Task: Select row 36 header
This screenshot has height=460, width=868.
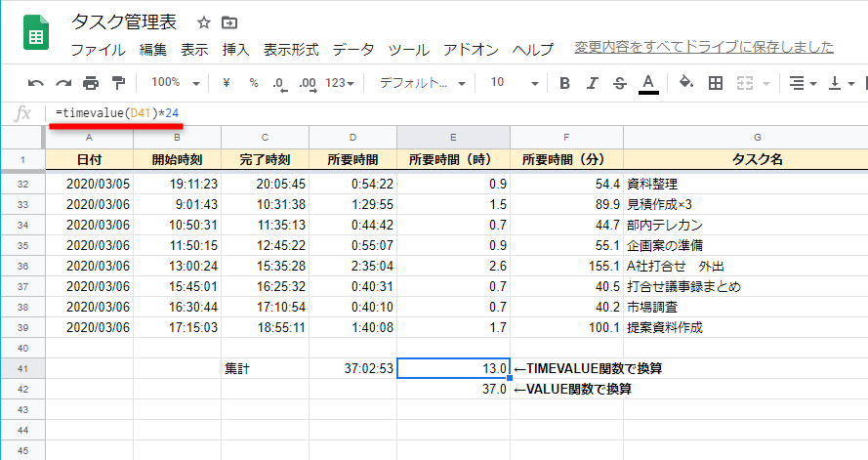Action: [22, 267]
